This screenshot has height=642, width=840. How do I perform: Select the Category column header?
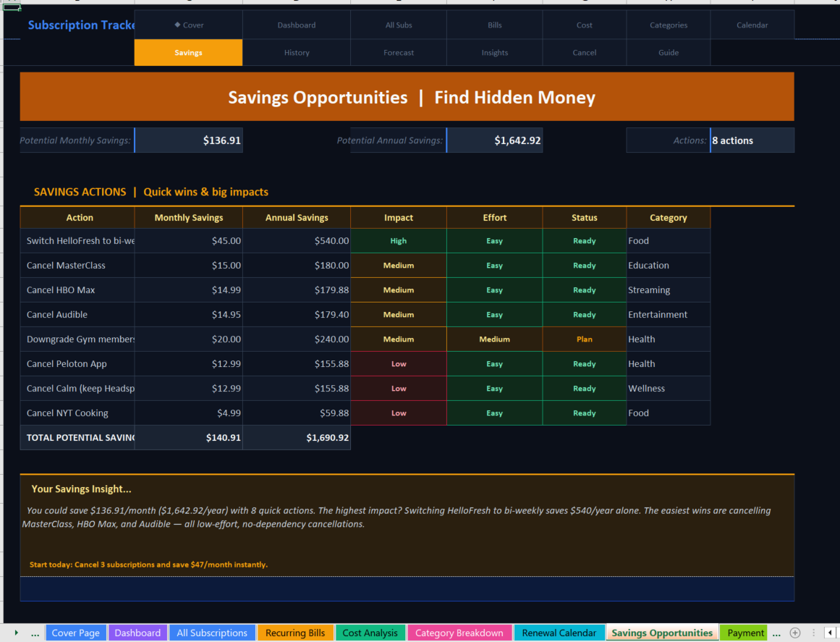point(669,218)
